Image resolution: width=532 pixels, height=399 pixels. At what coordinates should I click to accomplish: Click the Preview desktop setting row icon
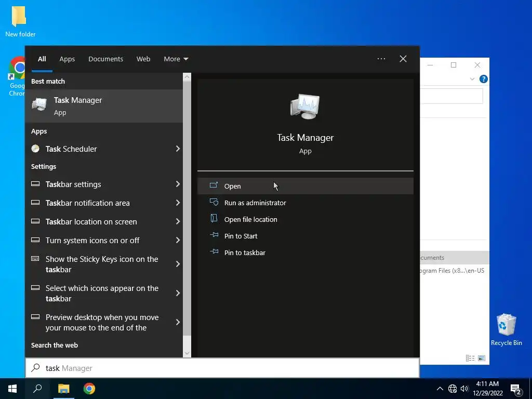click(35, 317)
